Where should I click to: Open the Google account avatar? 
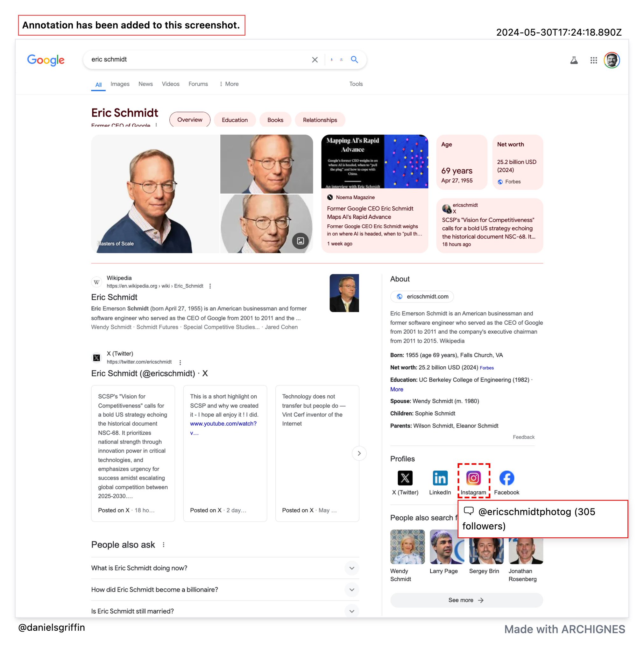(612, 60)
